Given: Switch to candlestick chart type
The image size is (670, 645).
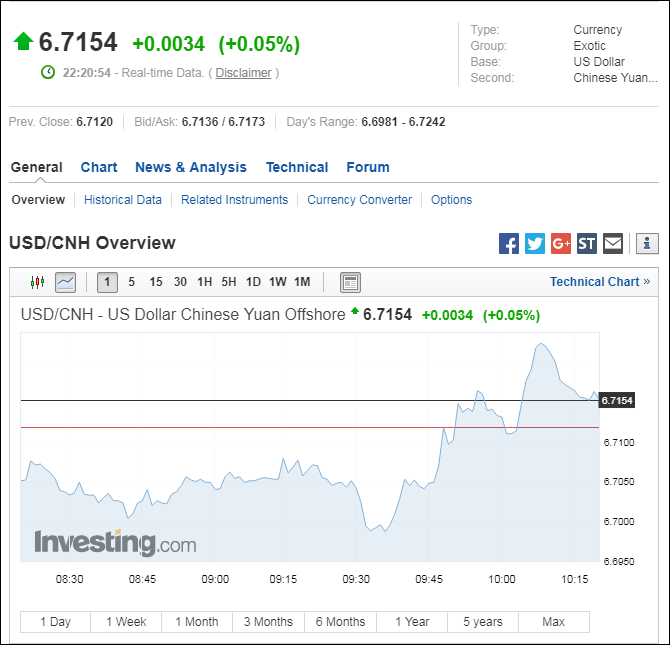Looking at the screenshot, I should click(x=38, y=282).
